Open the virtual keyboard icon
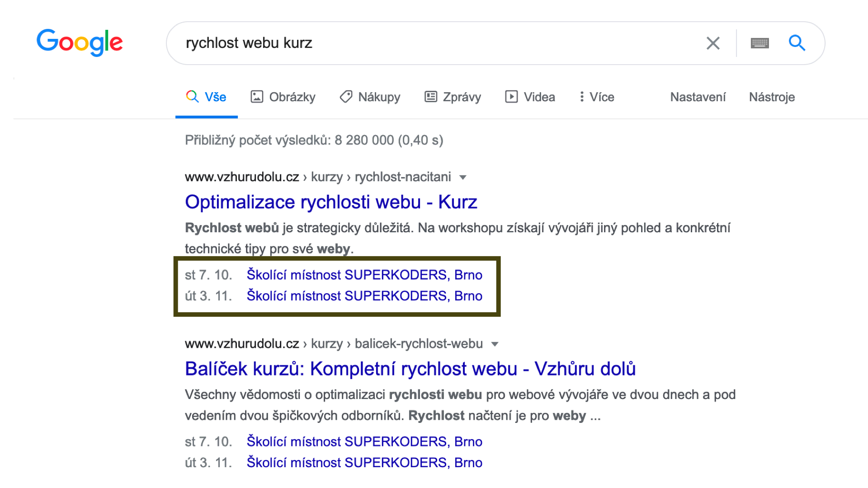 coord(759,43)
